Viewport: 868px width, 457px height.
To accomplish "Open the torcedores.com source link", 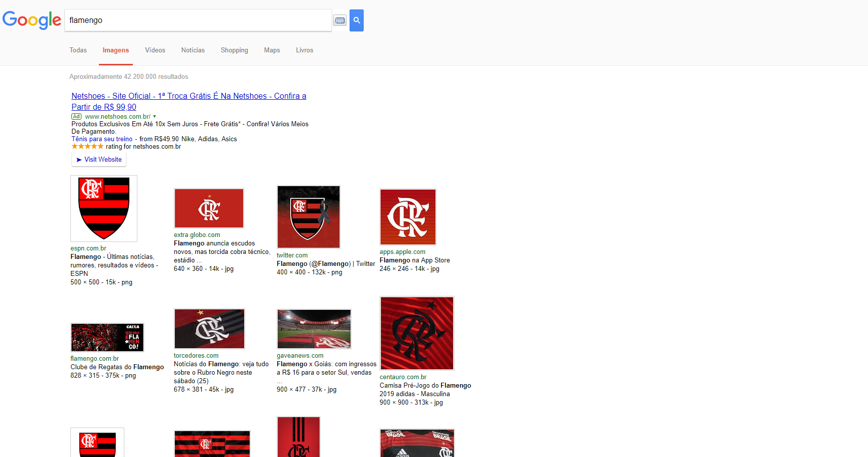I will 196,356.
